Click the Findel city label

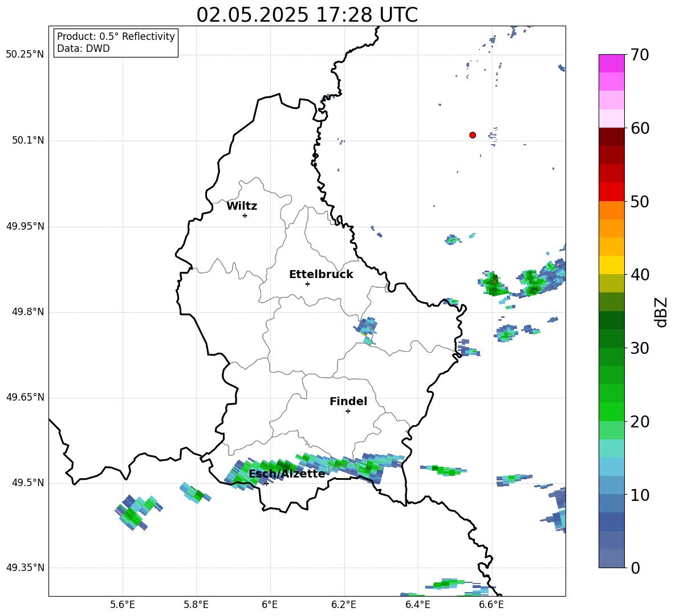click(348, 401)
